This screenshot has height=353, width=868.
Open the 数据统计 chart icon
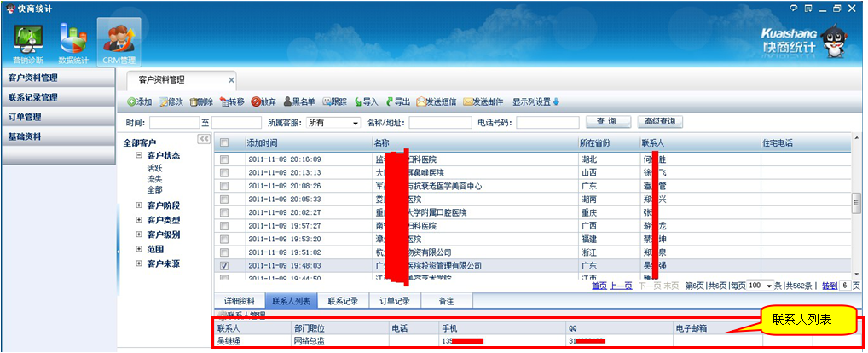[x=73, y=39]
